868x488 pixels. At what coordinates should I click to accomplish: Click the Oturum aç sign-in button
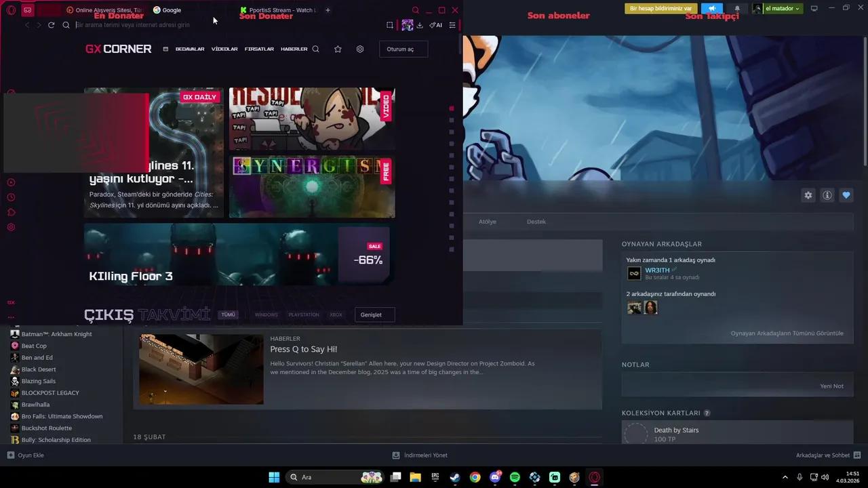click(403, 49)
